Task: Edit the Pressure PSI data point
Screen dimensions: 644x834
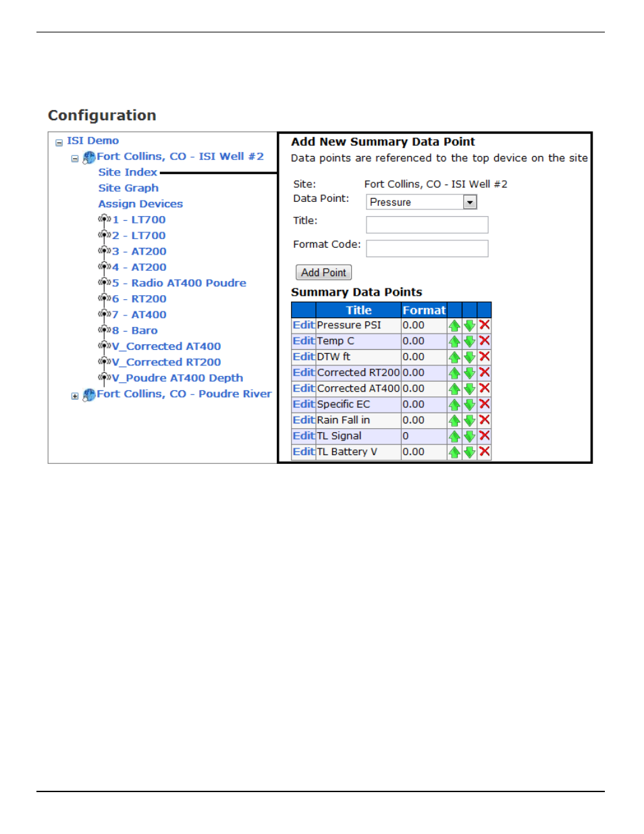Action: (304, 325)
